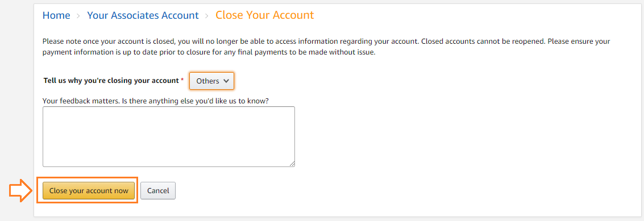Click the orange arrow pointing at the button
The width and height of the screenshot is (644, 221).
click(x=21, y=191)
